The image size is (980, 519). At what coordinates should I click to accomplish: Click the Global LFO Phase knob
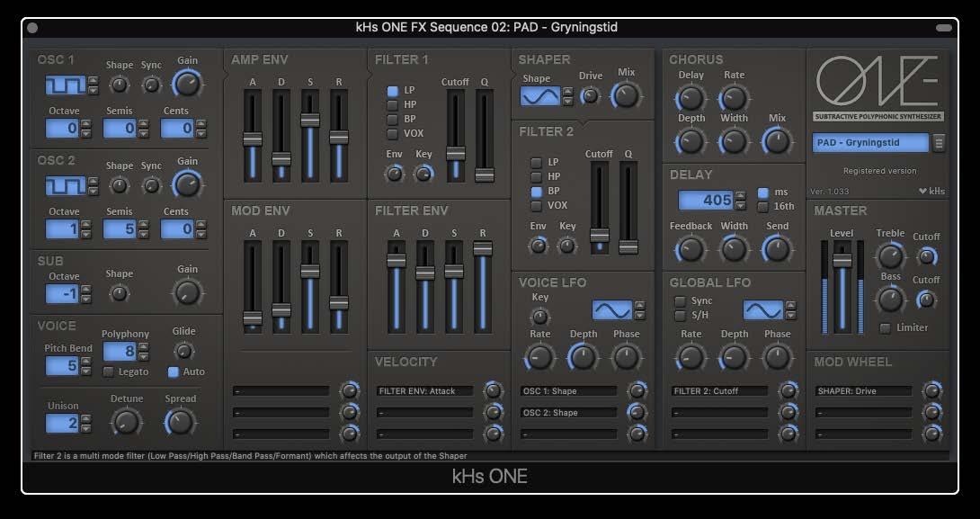[x=777, y=357]
